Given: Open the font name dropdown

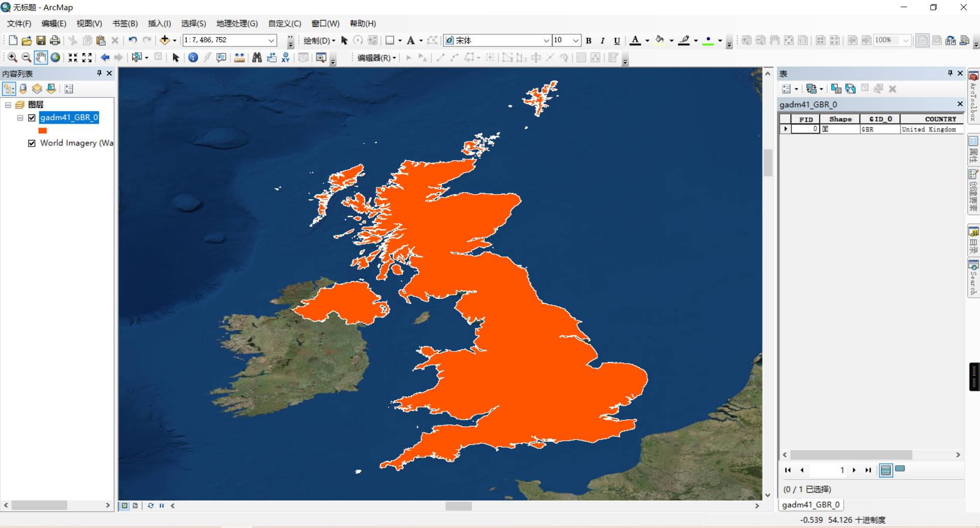Looking at the screenshot, I should click(x=546, y=40).
